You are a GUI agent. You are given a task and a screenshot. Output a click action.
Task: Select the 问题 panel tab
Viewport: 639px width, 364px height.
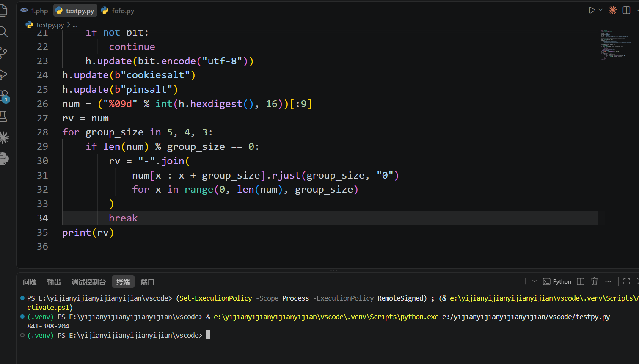click(x=30, y=282)
